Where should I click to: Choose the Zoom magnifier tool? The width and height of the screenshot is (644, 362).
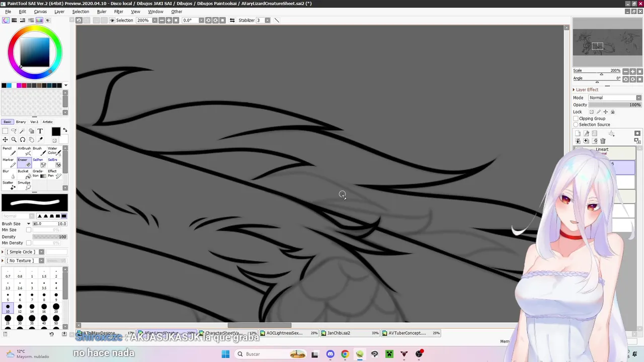(14, 140)
